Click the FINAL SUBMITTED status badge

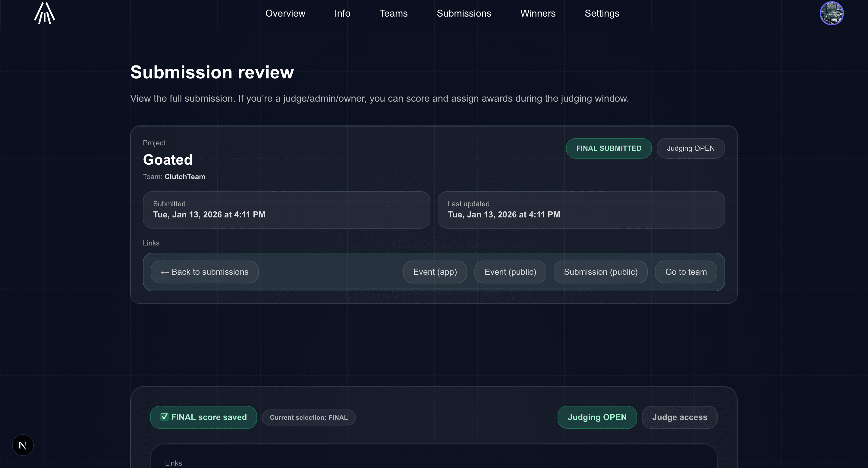click(608, 148)
